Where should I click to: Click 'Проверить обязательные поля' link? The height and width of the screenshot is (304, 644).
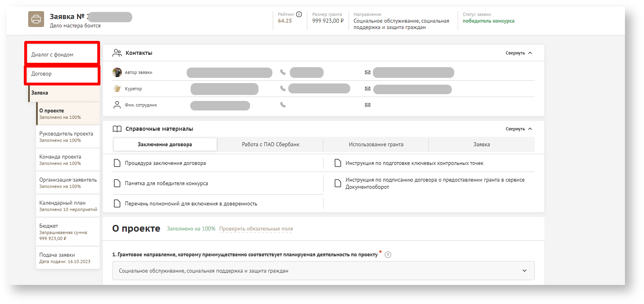[x=256, y=229]
